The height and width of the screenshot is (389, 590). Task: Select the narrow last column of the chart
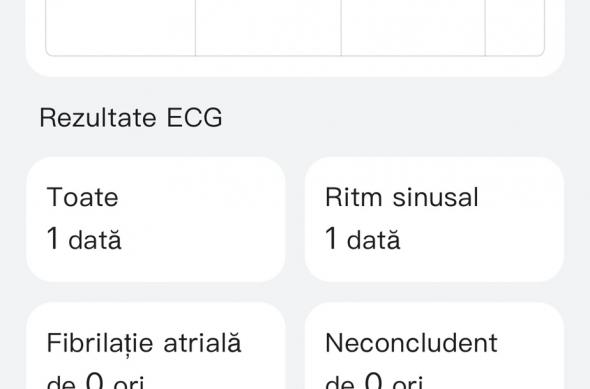tap(515, 28)
